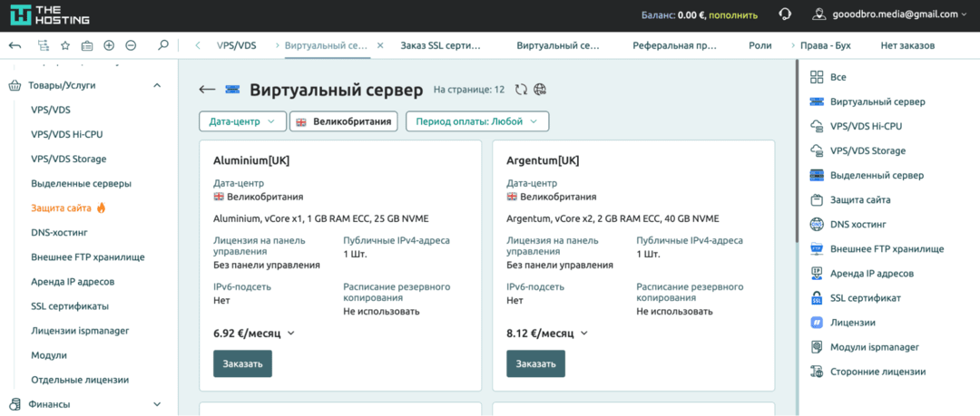
Task: Open VPS/VDS Hi-CPU in left sidebar
Action: coord(67,134)
